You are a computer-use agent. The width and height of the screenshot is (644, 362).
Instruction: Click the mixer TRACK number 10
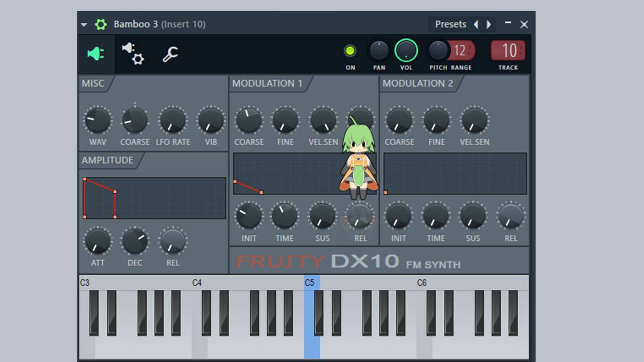point(508,50)
